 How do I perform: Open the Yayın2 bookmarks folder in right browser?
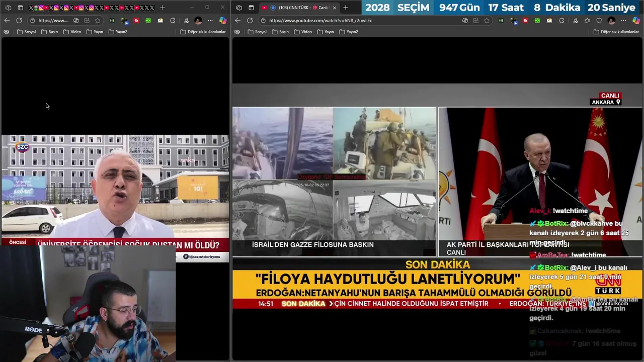(349, 32)
